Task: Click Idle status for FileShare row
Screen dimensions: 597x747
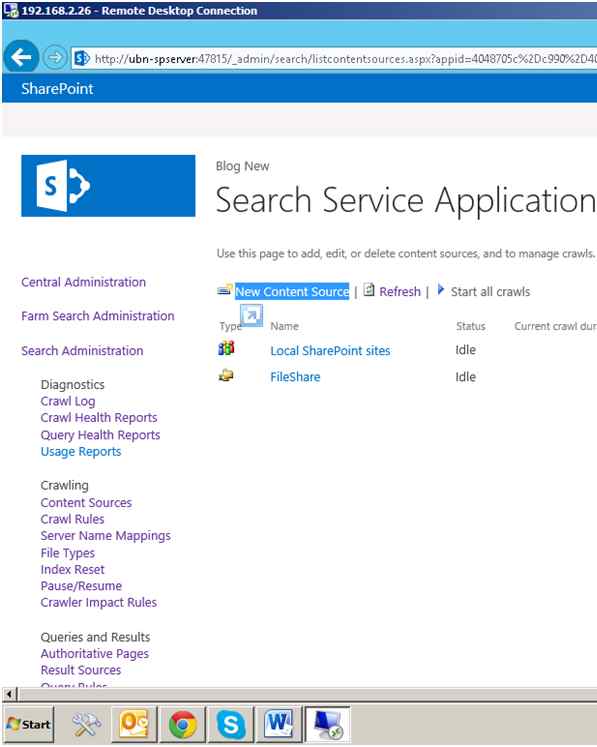Action: tap(465, 377)
